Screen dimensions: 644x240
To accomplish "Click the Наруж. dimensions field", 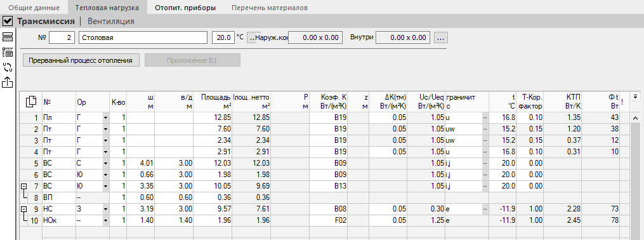I will 315,37.
